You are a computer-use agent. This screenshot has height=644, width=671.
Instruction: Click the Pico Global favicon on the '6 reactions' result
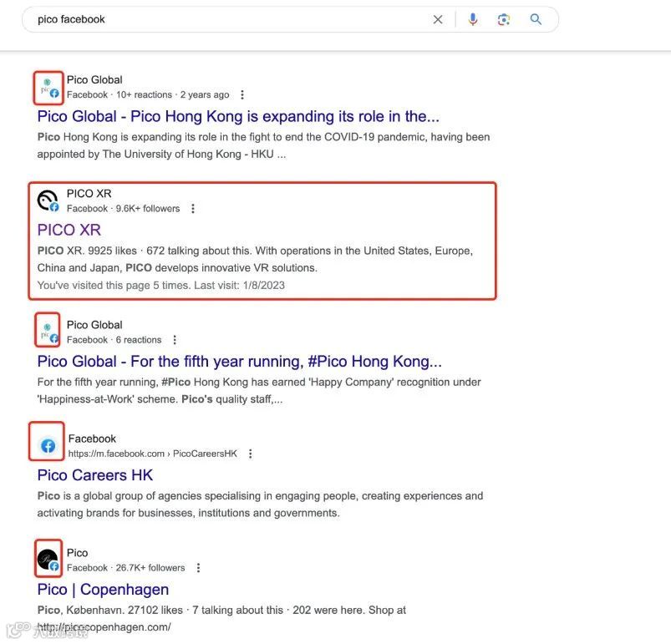(x=48, y=332)
